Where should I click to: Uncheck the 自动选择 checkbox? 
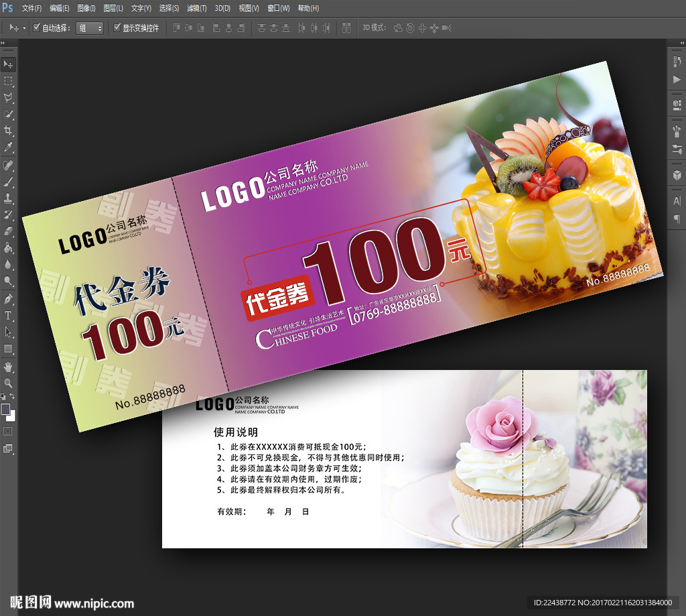[x=37, y=28]
